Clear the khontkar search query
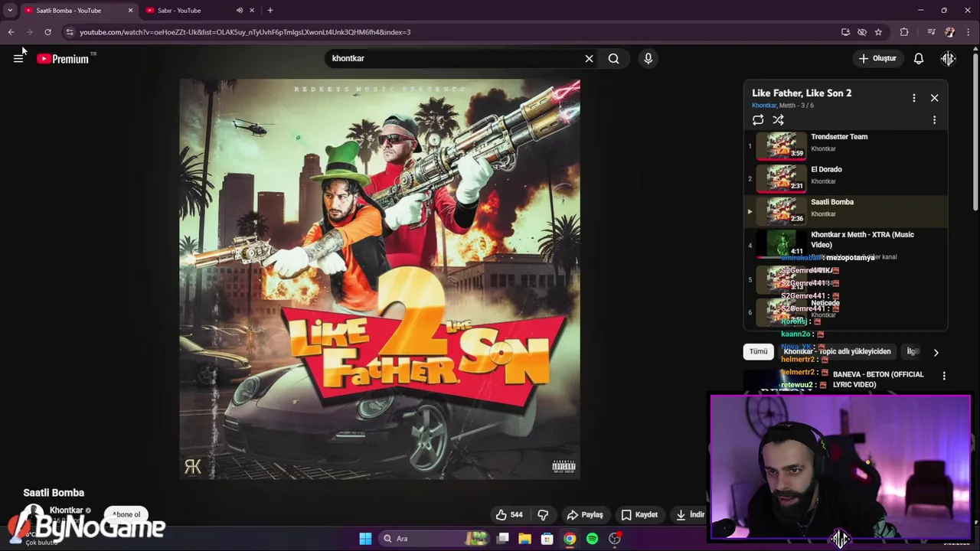This screenshot has width=980, height=551. (x=589, y=58)
